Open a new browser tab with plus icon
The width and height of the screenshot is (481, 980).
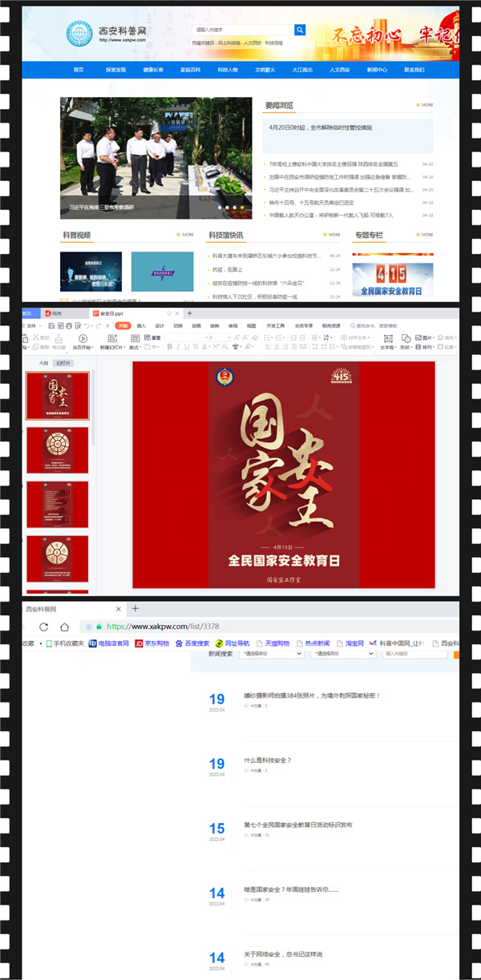tap(135, 609)
